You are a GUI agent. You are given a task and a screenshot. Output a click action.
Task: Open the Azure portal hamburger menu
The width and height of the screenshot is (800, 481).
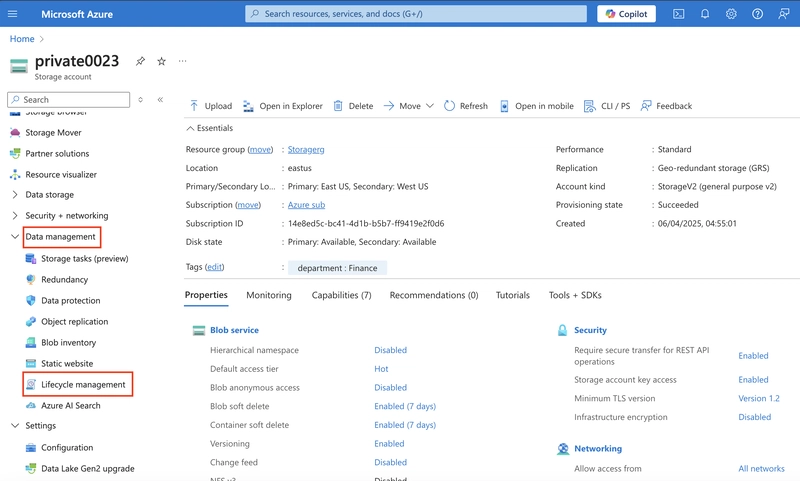[x=12, y=14]
